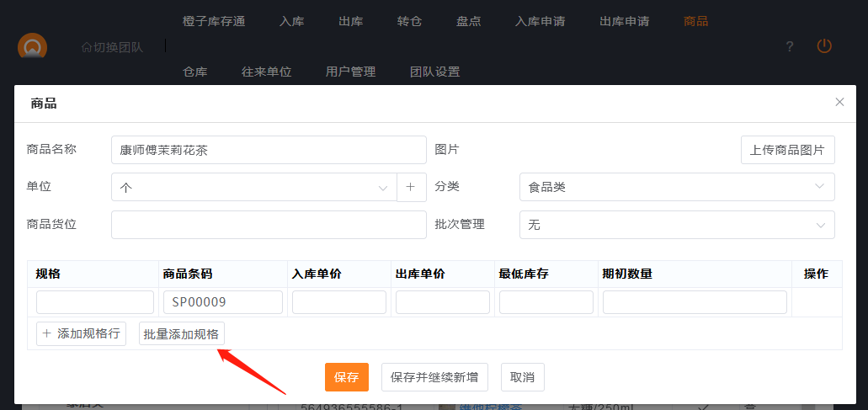868x410 pixels.
Task: Open the 入库 menu tab
Action: [x=292, y=21]
